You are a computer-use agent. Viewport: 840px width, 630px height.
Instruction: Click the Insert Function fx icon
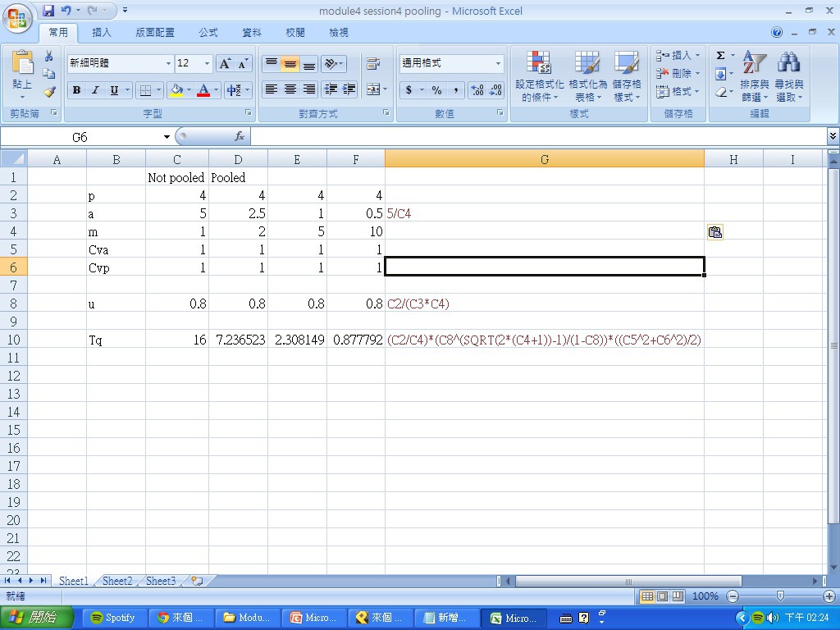(240, 137)
